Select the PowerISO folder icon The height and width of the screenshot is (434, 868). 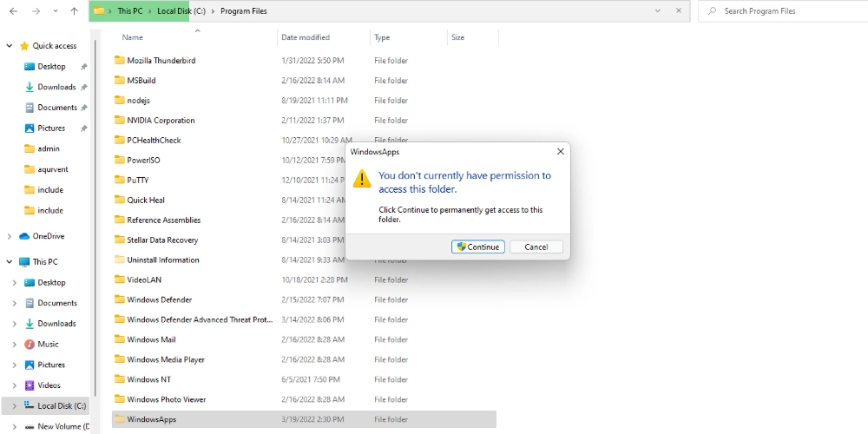120,160
